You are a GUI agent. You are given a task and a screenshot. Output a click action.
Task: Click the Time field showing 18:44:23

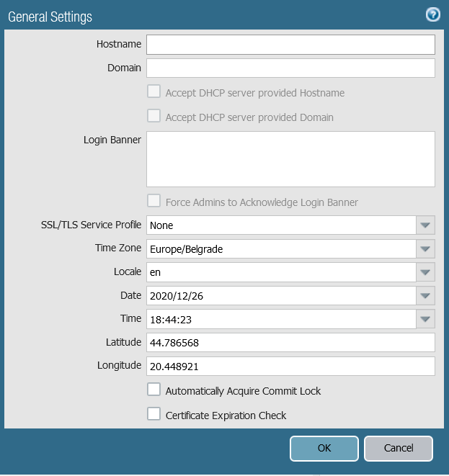pos(281,319)
